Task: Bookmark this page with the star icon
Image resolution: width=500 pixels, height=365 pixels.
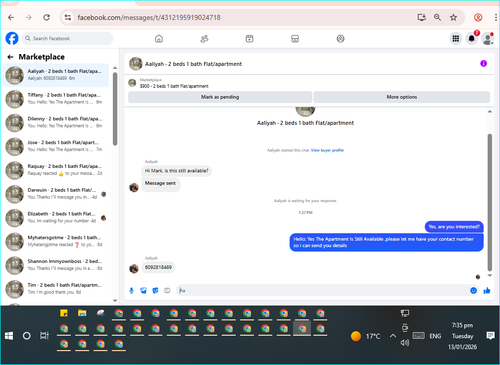Action: (453, 17)
